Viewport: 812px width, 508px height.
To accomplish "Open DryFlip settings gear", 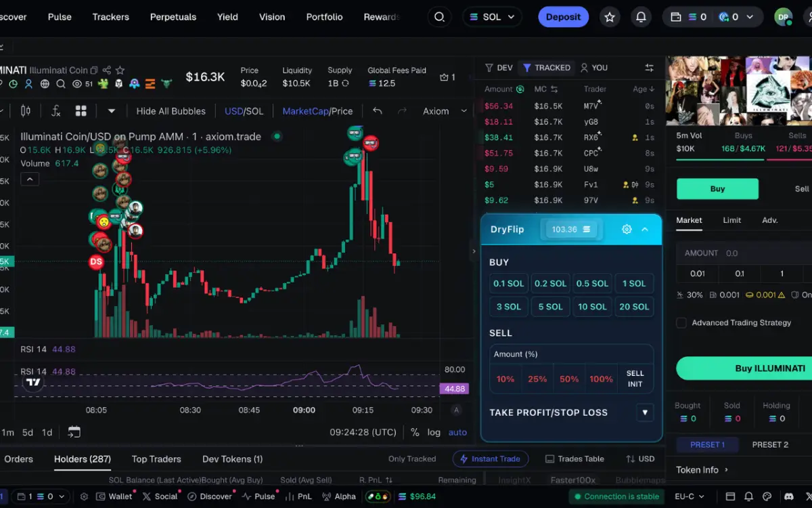I will [627, 230].
